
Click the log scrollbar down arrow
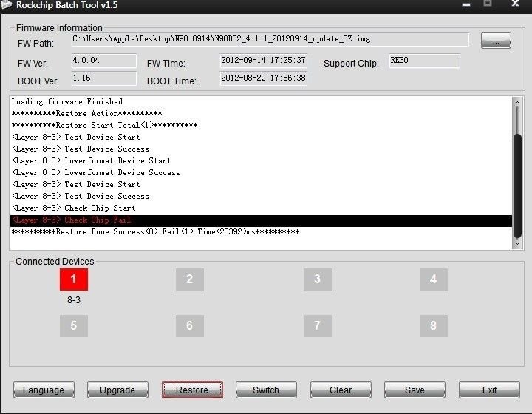point(517,243)
